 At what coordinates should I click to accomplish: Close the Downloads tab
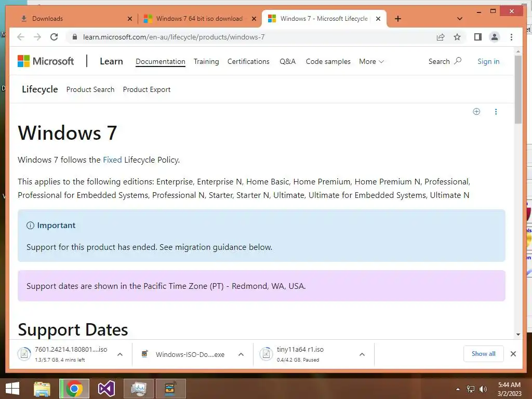129,19
